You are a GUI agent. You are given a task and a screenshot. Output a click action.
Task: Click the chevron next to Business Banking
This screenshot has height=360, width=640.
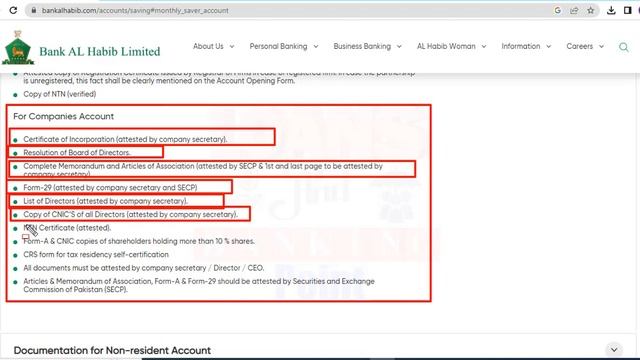[399, 47]
